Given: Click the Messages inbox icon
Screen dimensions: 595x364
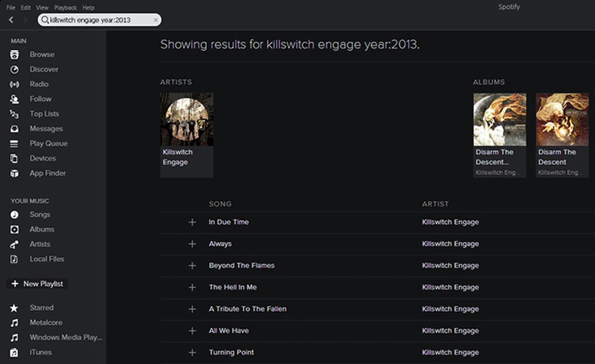Looking at the screenshot, I should click(x=14, y=129).
